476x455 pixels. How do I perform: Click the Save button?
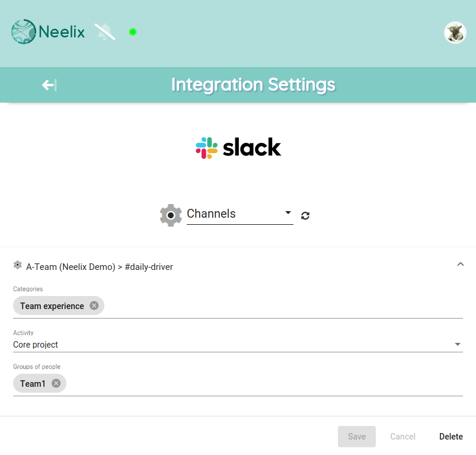click(x=357, y=437)
